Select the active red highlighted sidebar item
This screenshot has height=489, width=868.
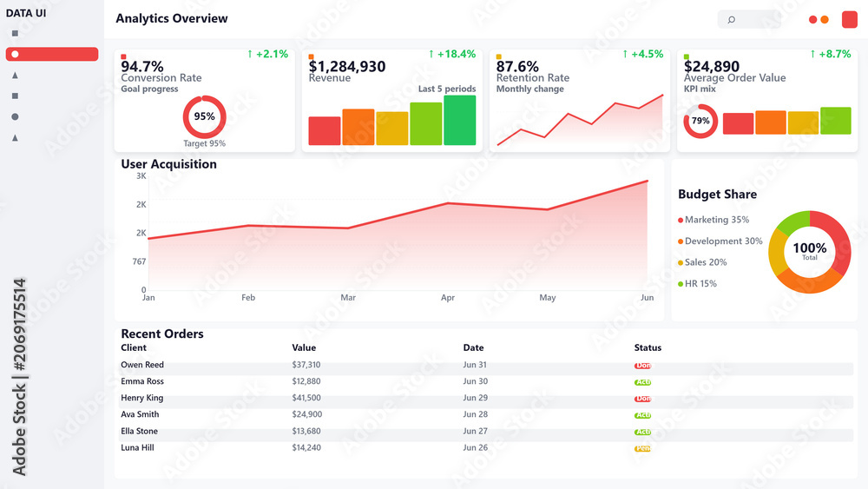coord(52,54)
